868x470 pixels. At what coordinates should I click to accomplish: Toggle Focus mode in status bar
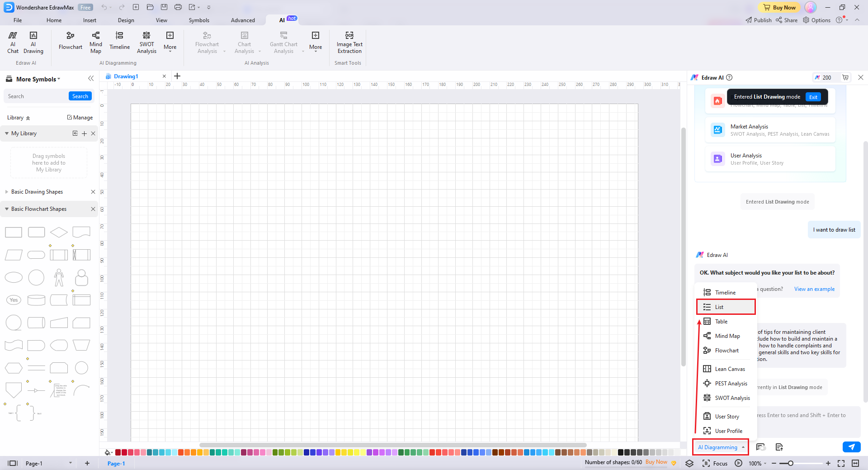[715, 463]
